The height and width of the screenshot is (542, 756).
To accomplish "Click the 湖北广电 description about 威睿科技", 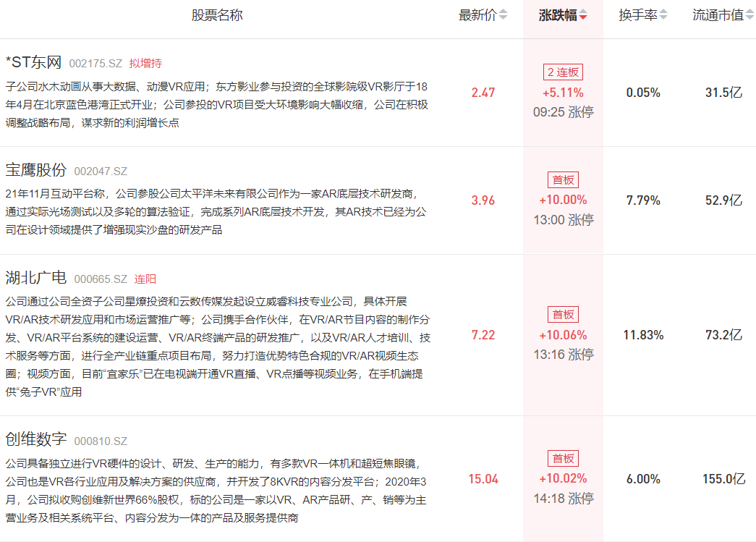I will pyautogui.click(x=218, y=347).
